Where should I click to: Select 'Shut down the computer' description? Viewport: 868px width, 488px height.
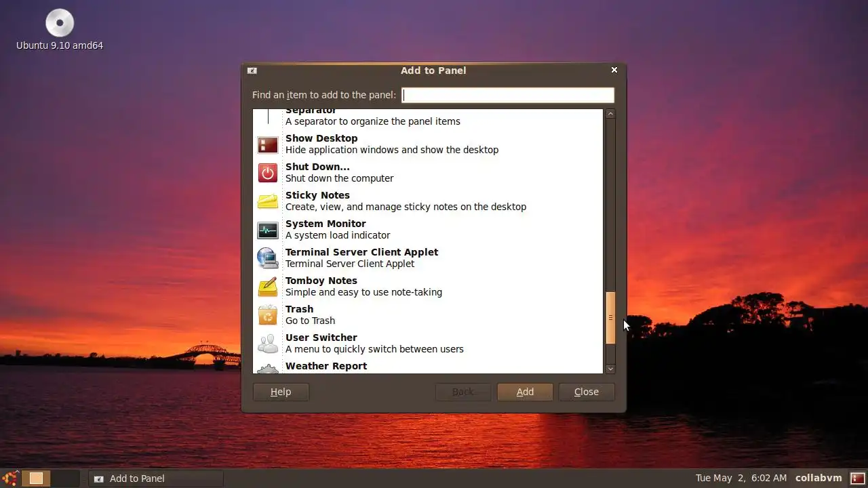point(339,178)
